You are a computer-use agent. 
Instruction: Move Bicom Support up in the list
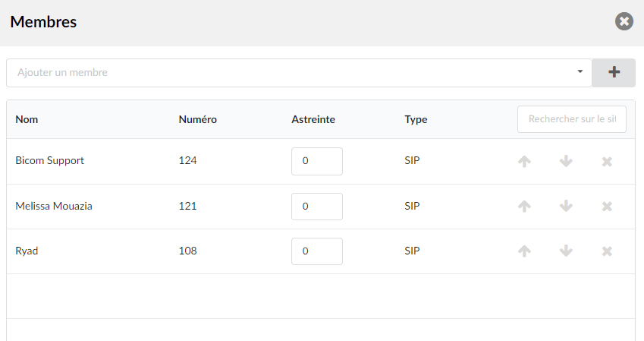(524, 161)
